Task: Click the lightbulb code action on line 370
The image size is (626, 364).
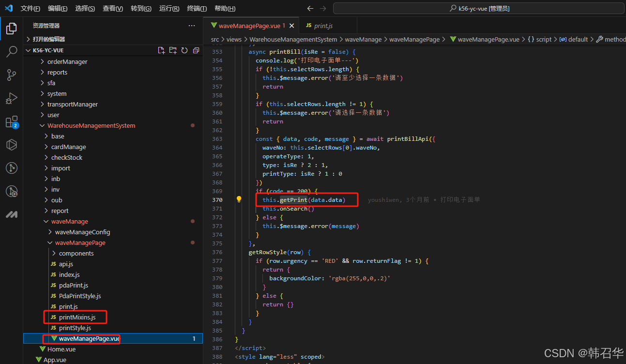Action: tap(239, 199)
